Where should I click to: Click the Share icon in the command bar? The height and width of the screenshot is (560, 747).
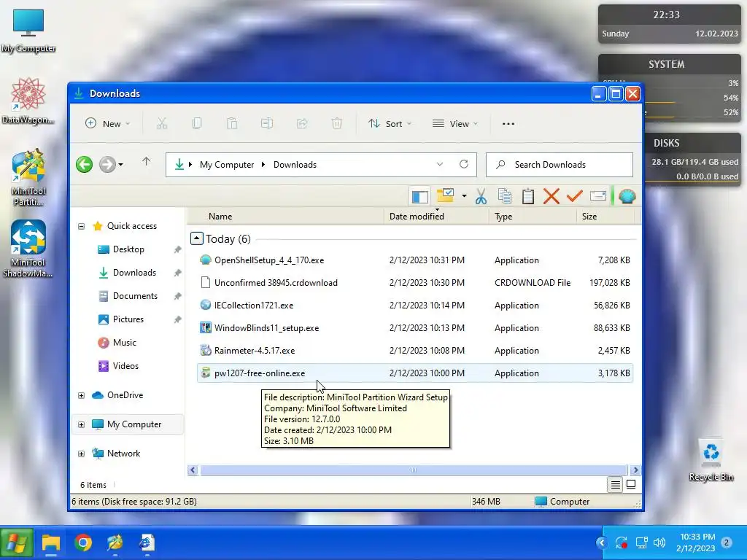pyautogui.click(x=302, y=124)
